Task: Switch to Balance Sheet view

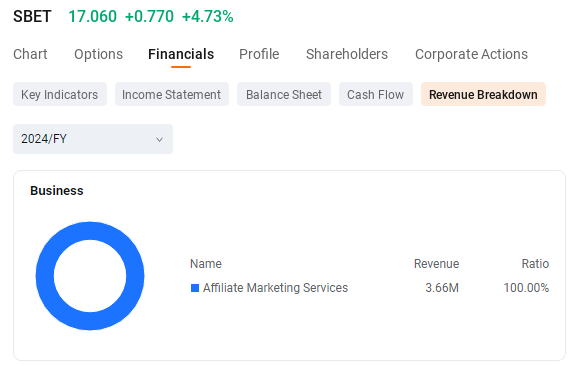Action: (283, 94)
